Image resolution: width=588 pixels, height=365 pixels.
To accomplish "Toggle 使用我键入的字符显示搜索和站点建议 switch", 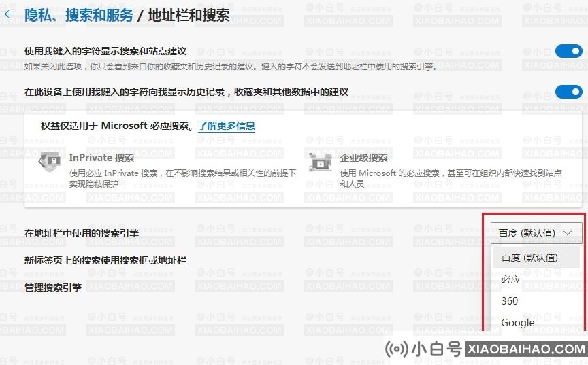I will tap(569, 51).
